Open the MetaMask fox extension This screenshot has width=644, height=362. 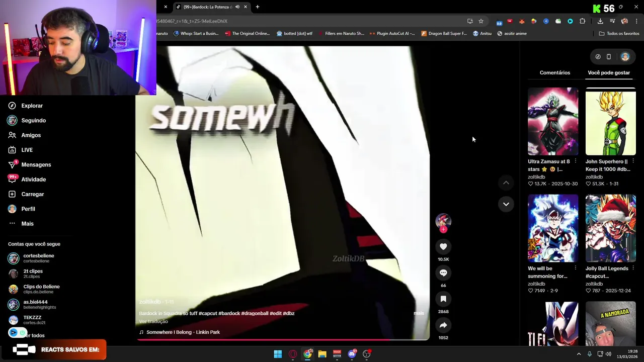pos(522,21)
